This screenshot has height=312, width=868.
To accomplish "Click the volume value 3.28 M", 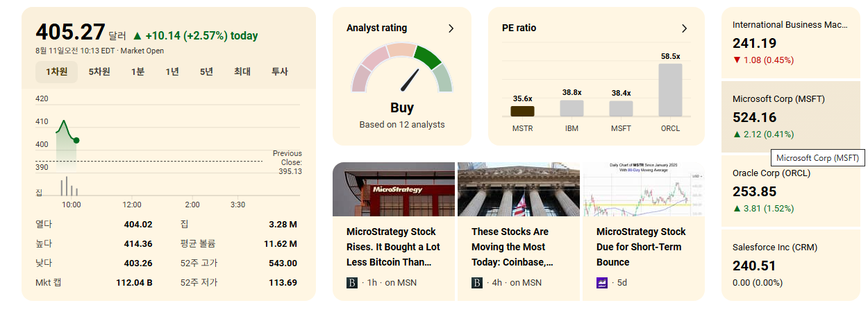I will pos(283,225).
